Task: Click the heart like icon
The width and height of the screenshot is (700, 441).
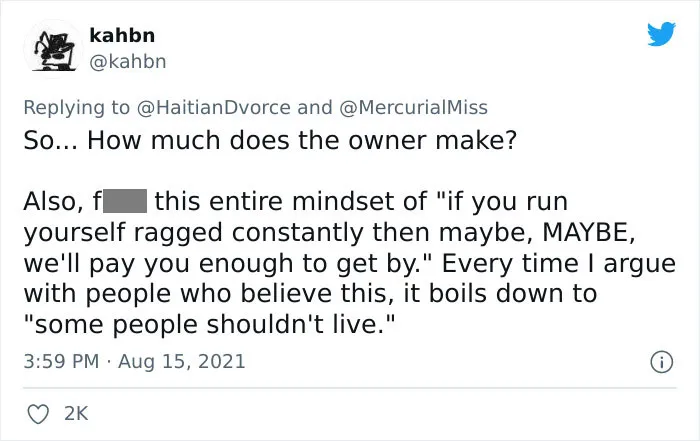Action: click(38, 414)
